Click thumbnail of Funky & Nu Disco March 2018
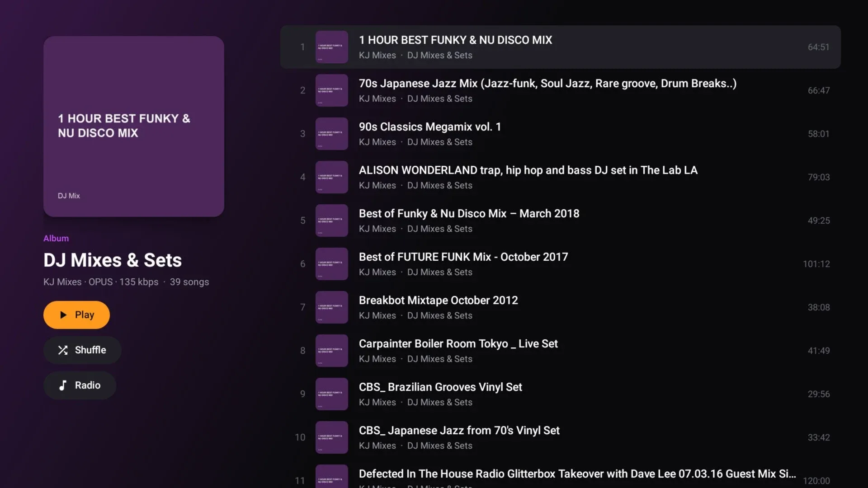868x488 pixels. (332, 221)
